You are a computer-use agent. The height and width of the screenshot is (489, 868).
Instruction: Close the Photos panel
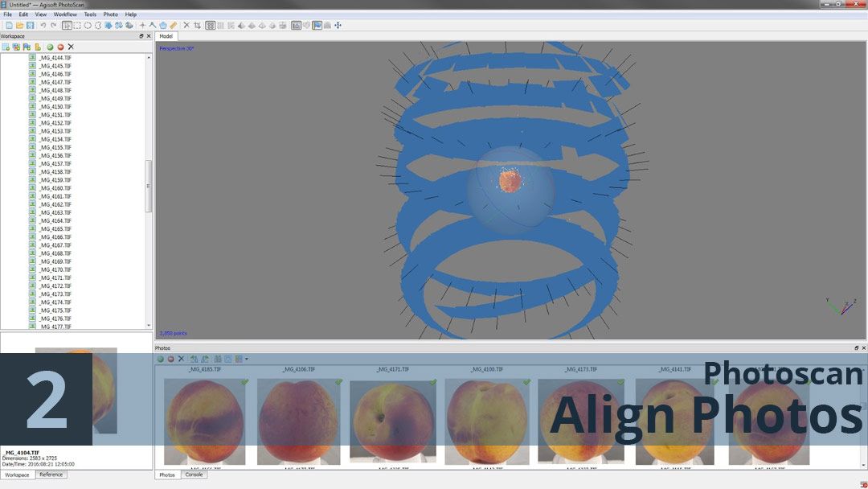click(x=863, y=347)
